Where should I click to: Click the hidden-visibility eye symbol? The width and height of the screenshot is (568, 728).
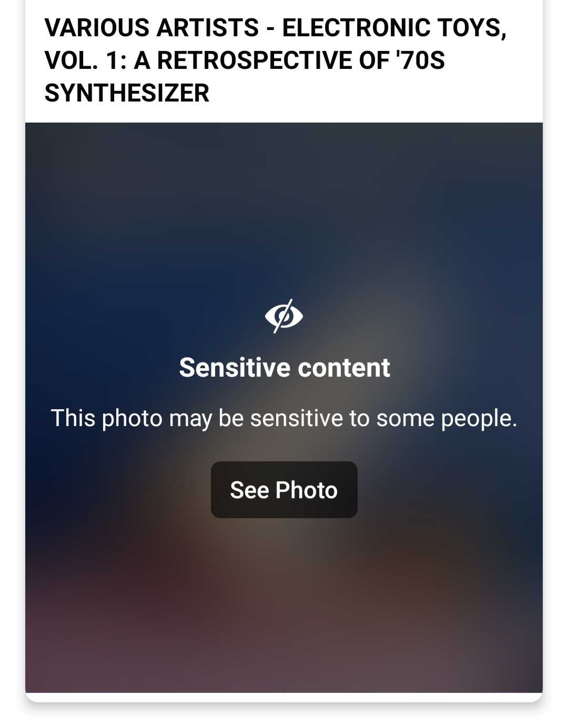(284, 316)
